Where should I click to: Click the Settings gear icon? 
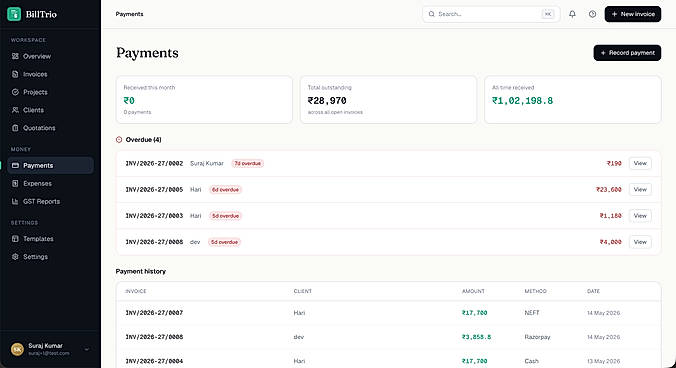pos(16,256)
